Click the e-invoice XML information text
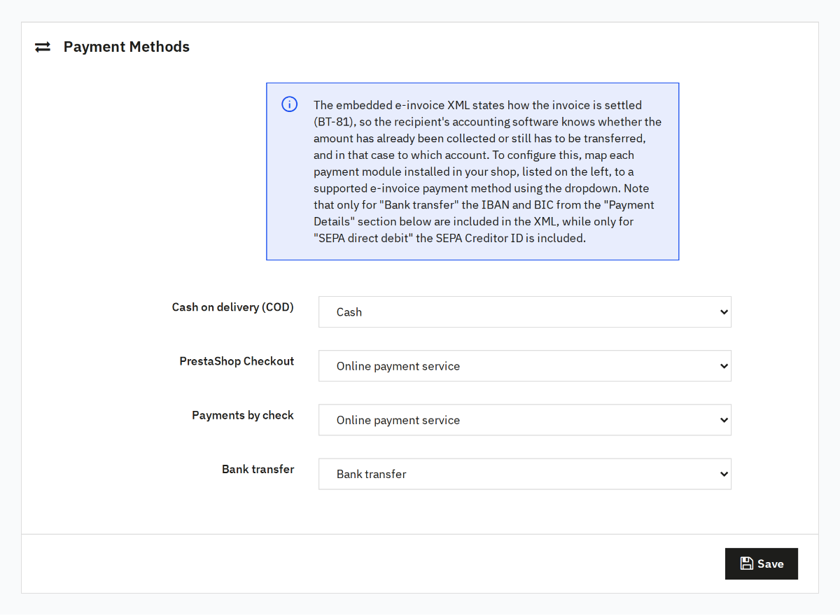 (x=488, y=171)
